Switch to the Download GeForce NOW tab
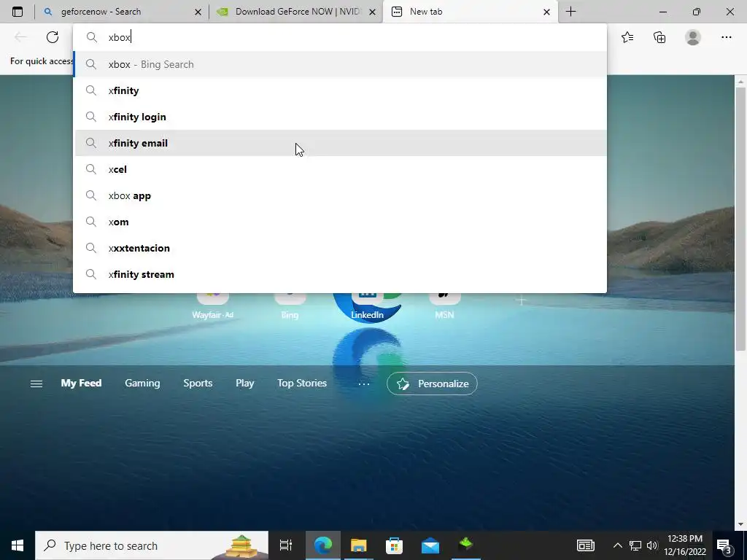The width and height of the screenshot is (747, 560). point(295,12)
